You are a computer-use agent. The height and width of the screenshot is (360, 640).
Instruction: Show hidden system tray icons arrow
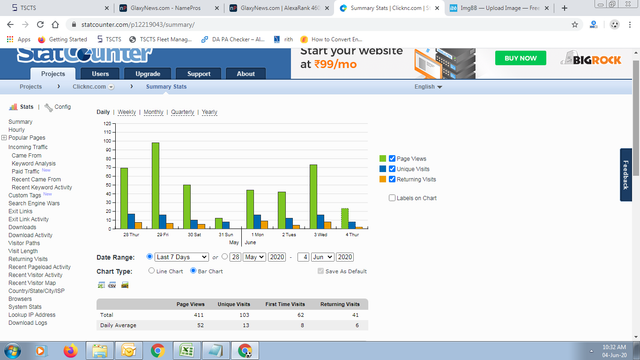(x=591, y=351)
